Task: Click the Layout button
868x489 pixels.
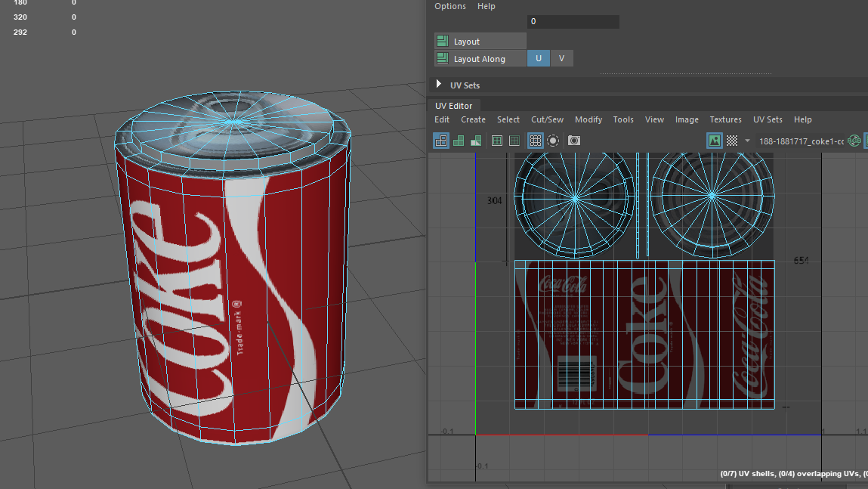Action: (x=480, y=42)
